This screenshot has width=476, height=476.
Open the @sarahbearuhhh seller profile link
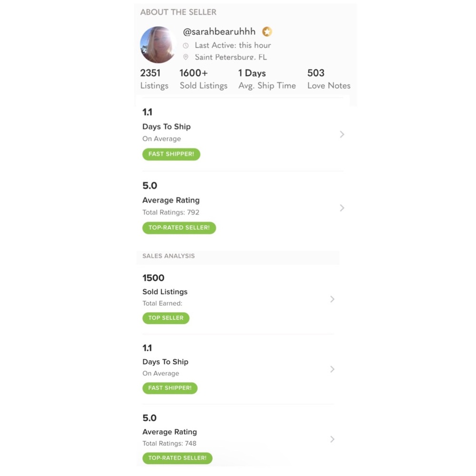[219, 31]
